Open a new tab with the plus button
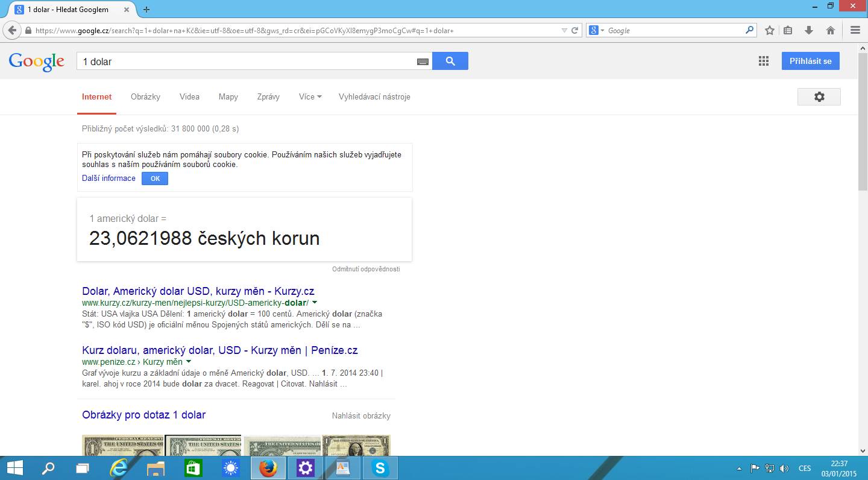868x480 pixels. 146,9
